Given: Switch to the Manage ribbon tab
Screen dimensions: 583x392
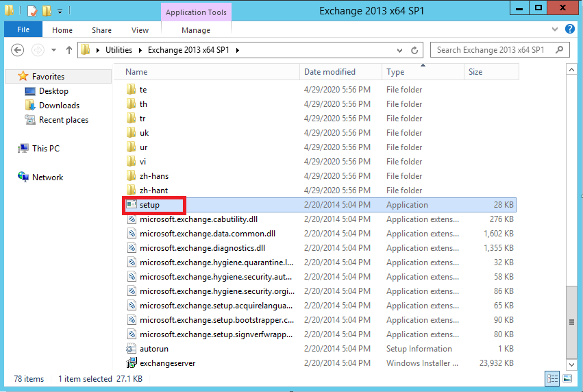Looking at the screenshot, I should click(196, 30).
